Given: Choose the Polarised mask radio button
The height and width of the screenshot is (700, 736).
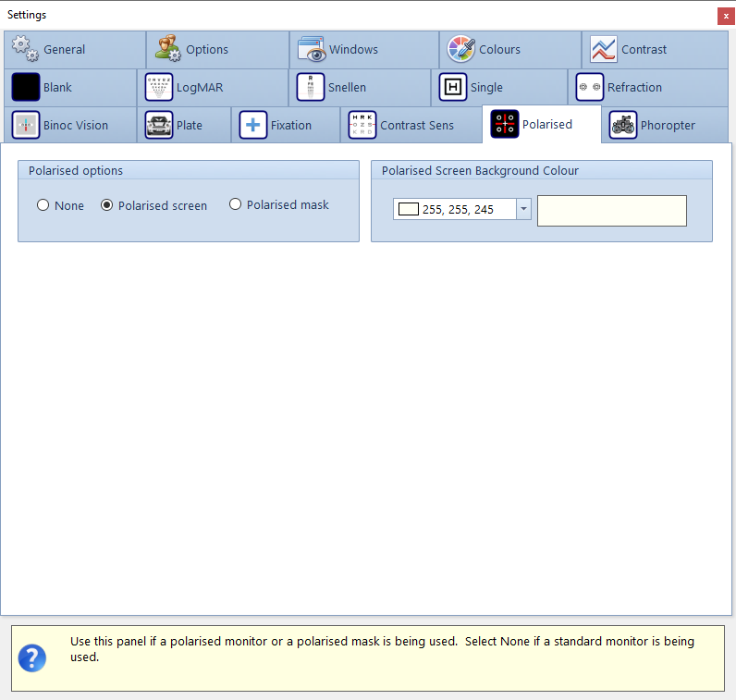Looking at the screenshot, I should tap(236, 204).
